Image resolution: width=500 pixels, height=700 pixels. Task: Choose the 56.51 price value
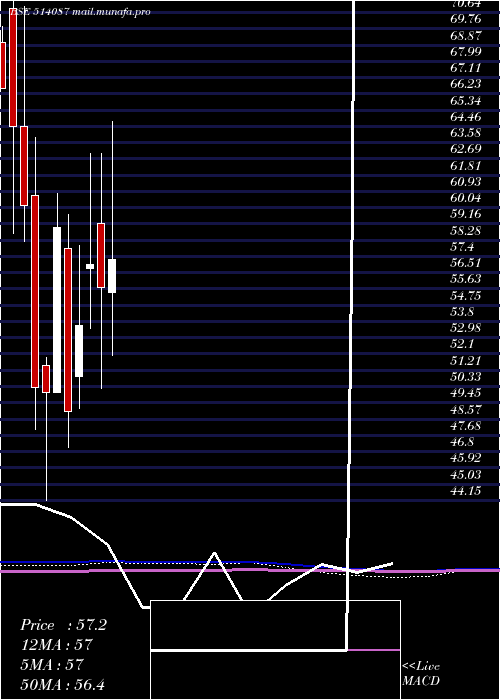click(x=466, y=262)
